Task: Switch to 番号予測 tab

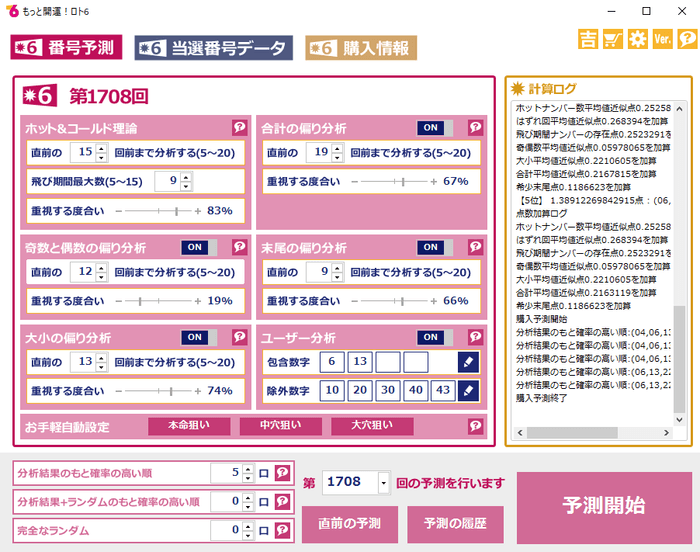Action: coord(66,47)
